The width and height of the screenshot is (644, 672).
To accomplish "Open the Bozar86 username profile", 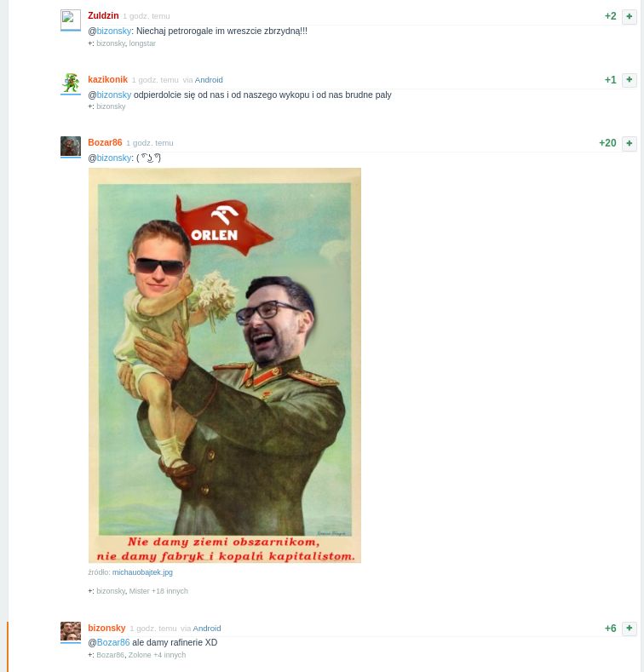I will [x=105, y=142].
